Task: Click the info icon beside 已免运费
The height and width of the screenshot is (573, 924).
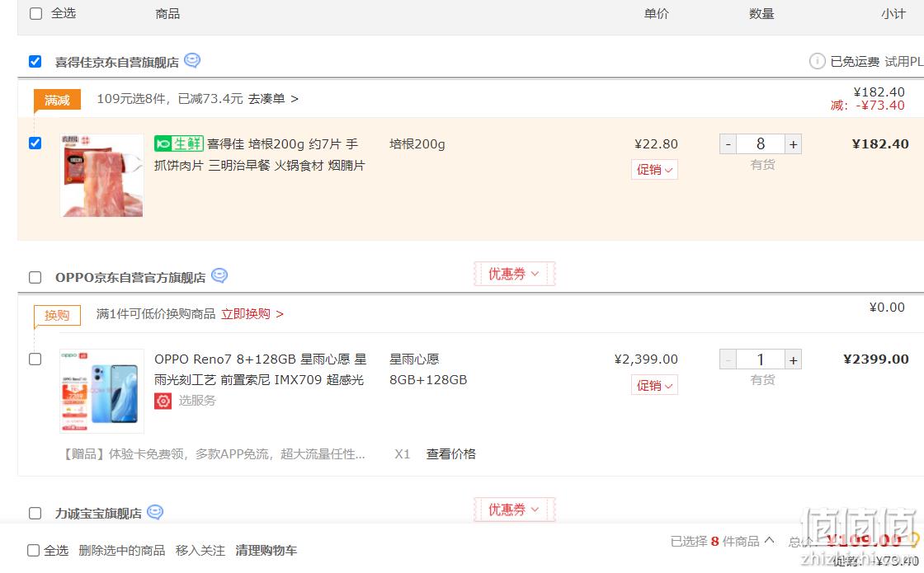Action: coord(817,61)
